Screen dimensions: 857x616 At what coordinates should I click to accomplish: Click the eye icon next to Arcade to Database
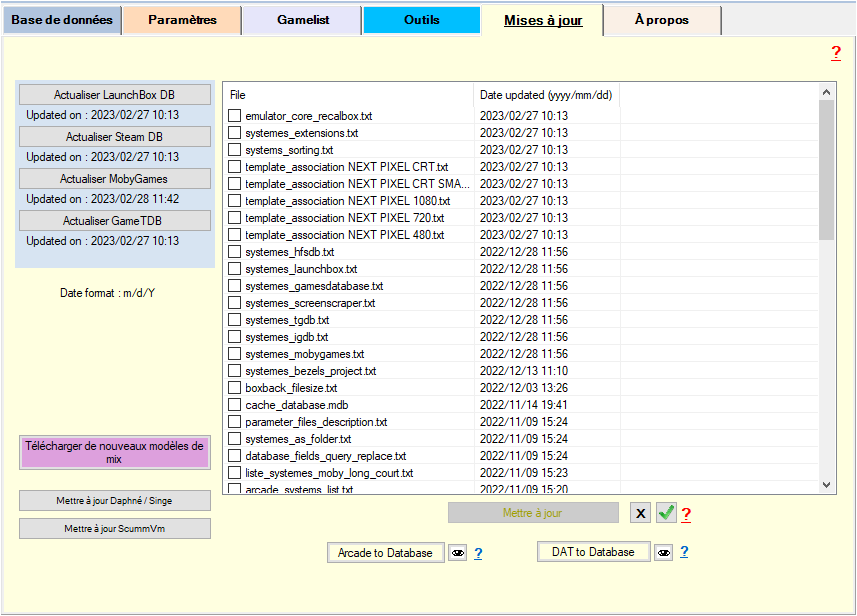pos(457,553)
